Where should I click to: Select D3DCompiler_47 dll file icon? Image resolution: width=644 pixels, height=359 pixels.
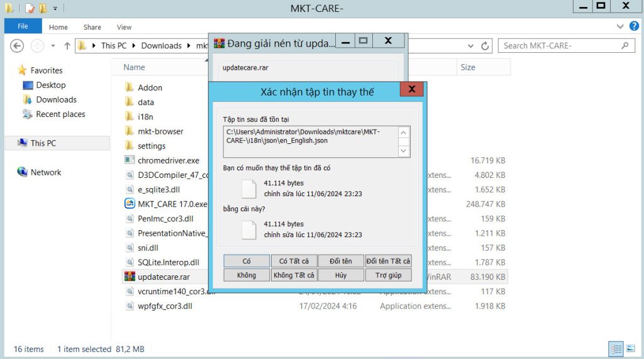pyautogui.click(x=130, y=175)
